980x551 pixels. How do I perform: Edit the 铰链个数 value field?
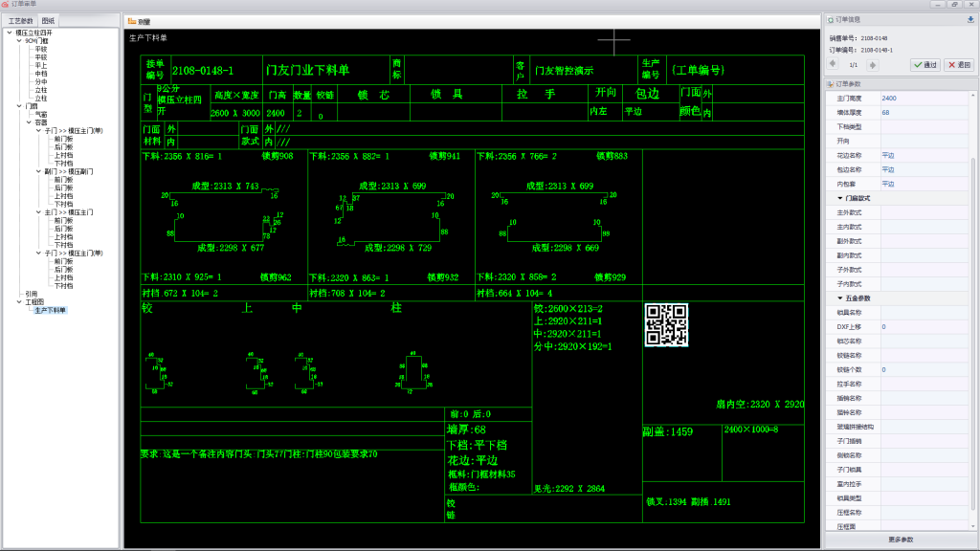[925, 370]
